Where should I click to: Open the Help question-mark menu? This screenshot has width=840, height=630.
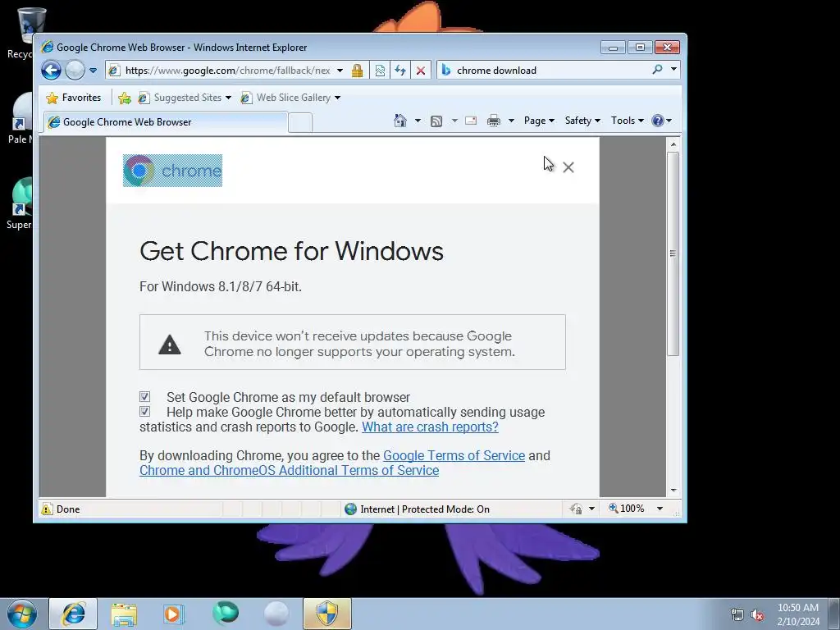pos(662,121)
